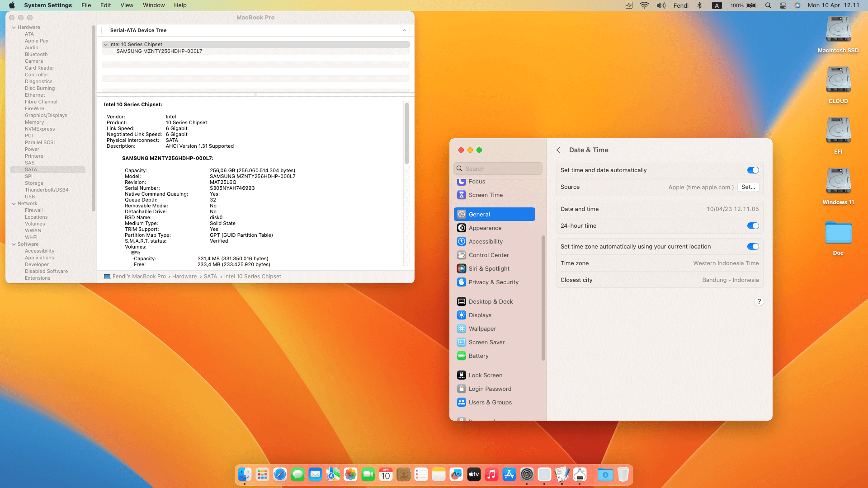
Task: Open Screen Saver settings
Action: [495, 342]
